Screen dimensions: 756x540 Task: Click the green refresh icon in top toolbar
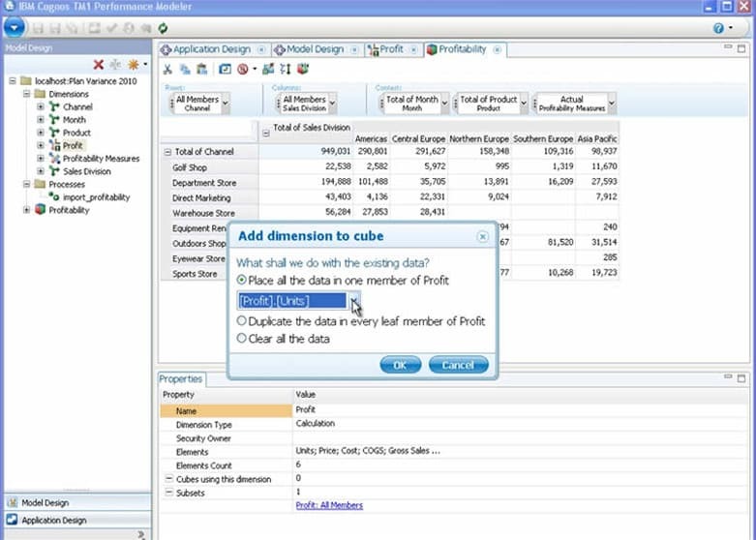[x=163, y=28]
